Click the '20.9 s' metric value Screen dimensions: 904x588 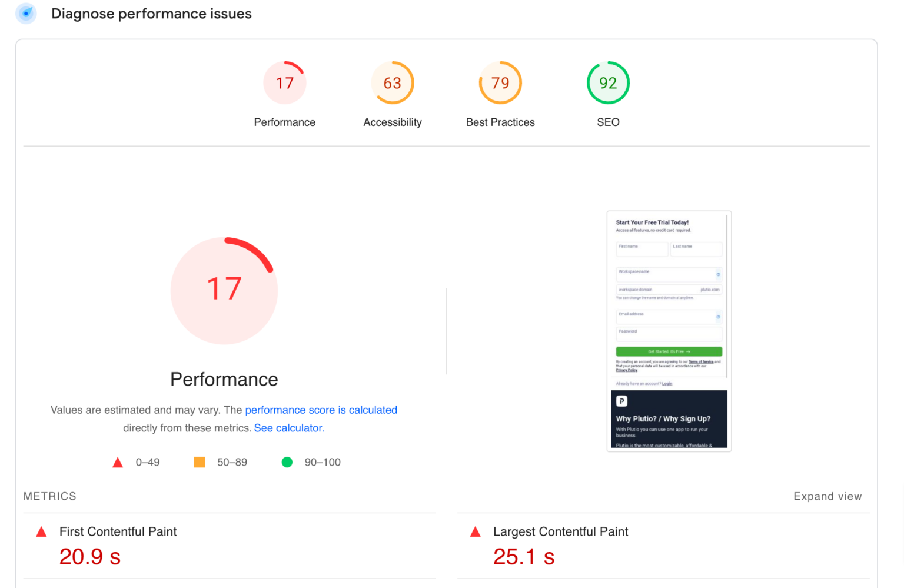(90, 557)
